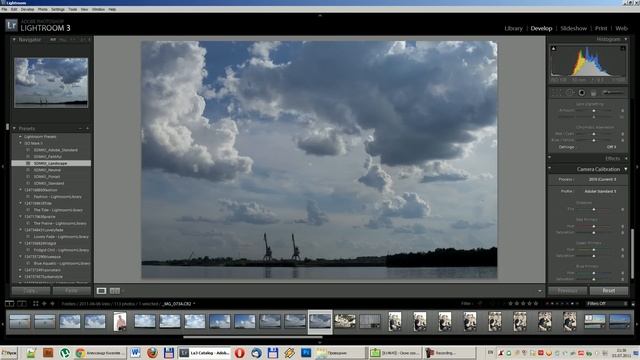Open Photoshop from the taskbar
The height and width of the screenshot is (360, 640).
tap(306, 353)
